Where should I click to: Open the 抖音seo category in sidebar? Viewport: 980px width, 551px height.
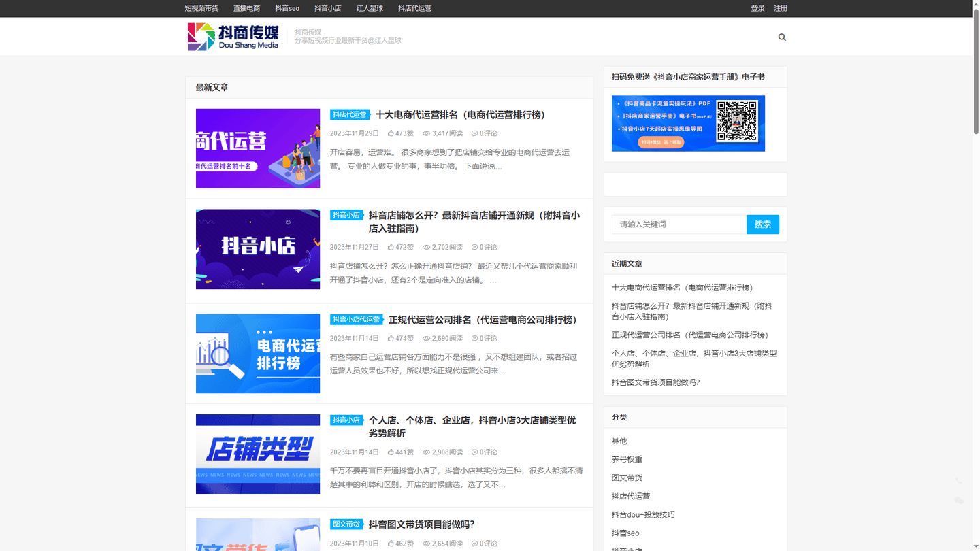coord(625,533)
